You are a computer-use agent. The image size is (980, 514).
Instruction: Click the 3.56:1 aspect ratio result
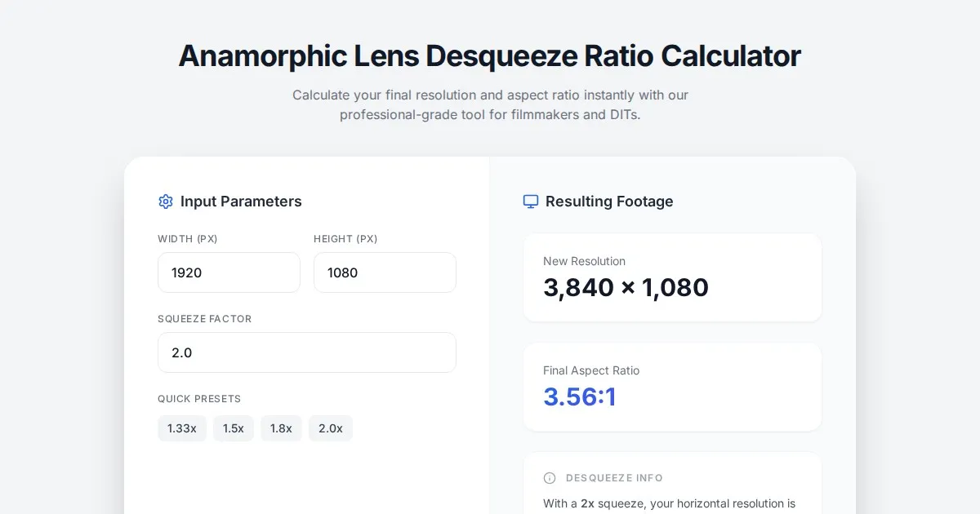580,397
